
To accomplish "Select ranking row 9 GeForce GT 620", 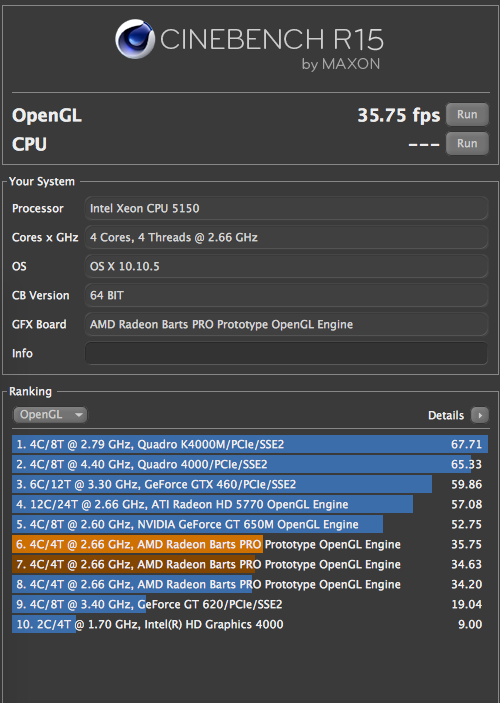I will [250, 604].
